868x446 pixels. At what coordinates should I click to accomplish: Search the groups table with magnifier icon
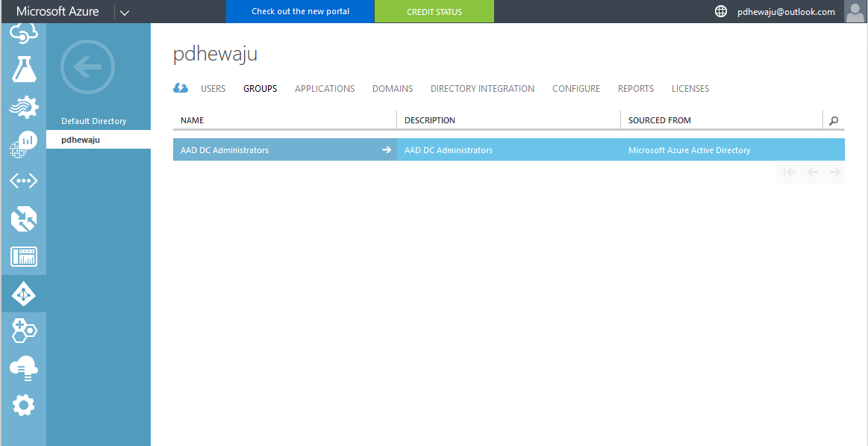point(834,120)
